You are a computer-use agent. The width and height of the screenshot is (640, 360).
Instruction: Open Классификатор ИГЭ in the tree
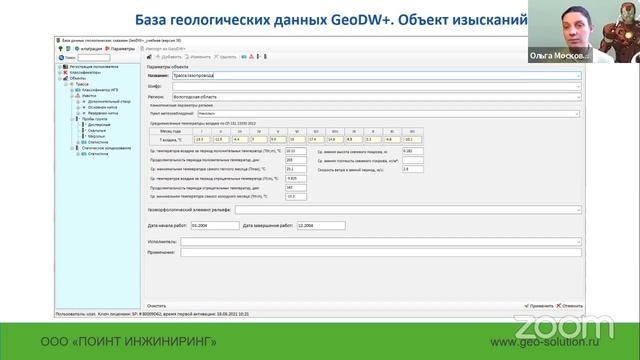click(100, 90)
